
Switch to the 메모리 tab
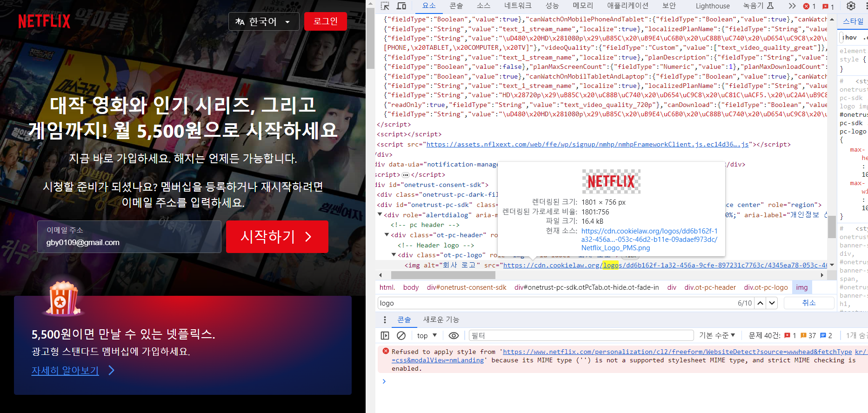coord(583,6)
